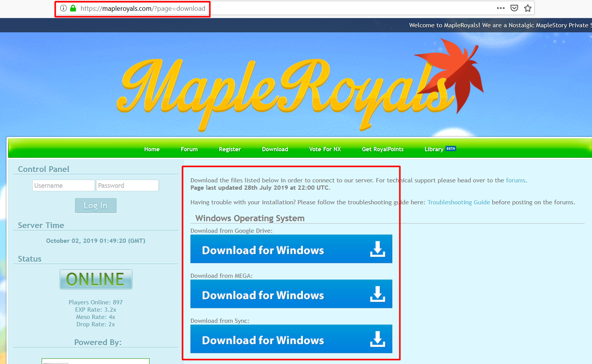Click the Username input field
This screenshot has height=364, width=592.
click(x=63, y=185)
